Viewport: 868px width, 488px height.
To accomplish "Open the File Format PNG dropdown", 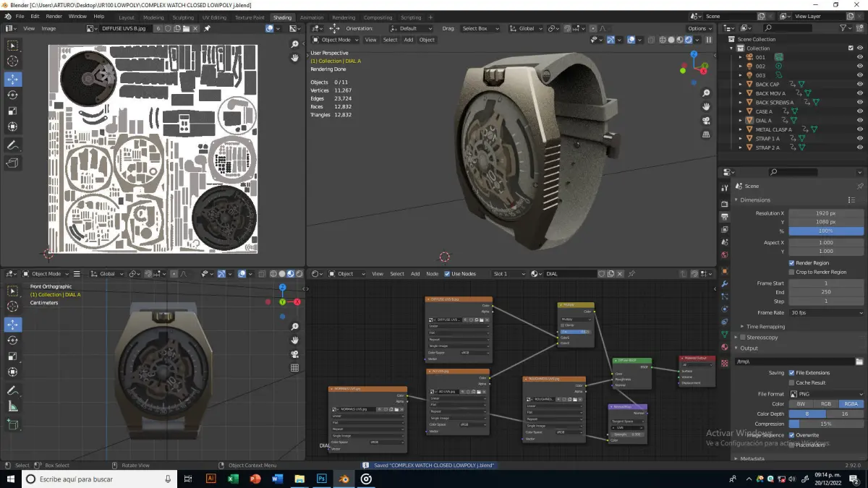I will click(x=826, y=394).
